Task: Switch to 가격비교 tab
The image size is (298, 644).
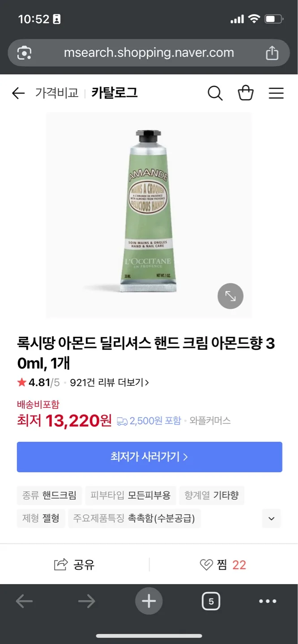Action: coord(57,93)
